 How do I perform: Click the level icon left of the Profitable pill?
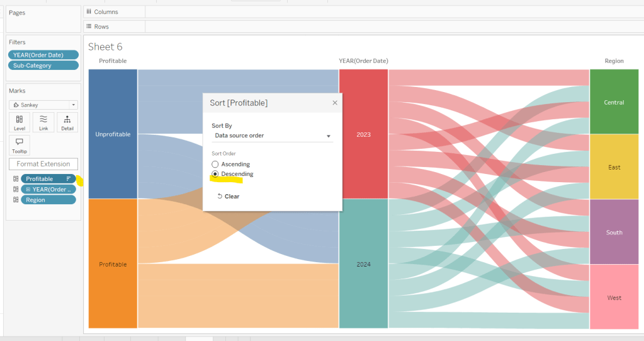coord(16,179)
